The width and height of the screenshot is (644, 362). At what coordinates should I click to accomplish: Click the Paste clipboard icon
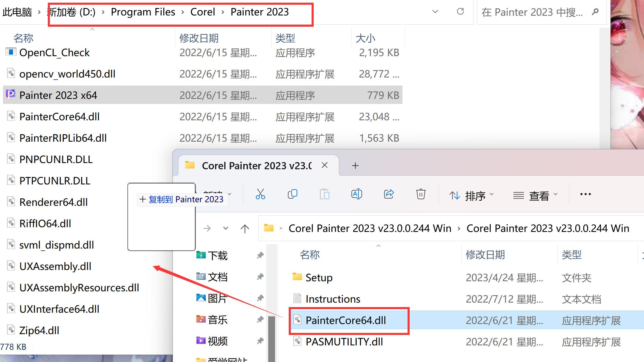coord(324,194)
